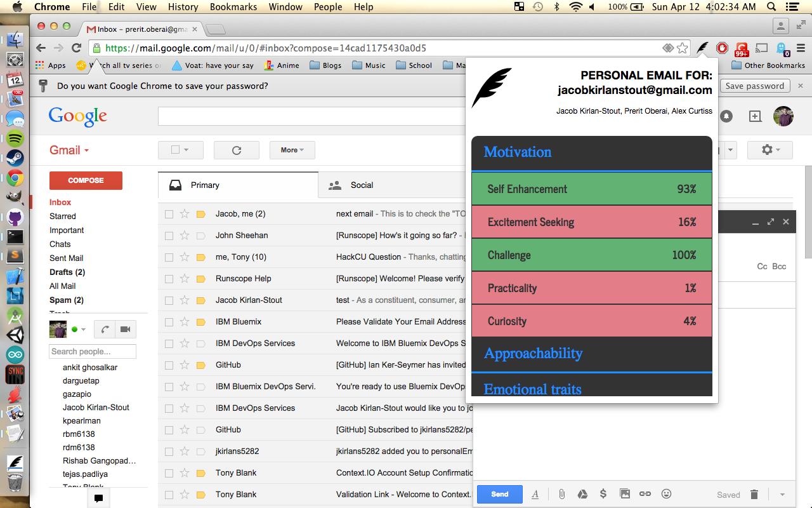
Task: Open the Window menu
Action: click(285, 7)
